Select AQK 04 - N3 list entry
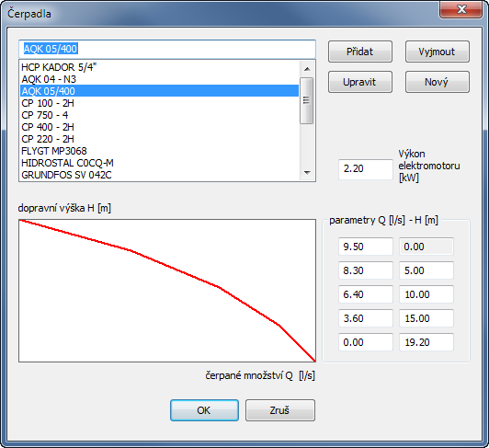Screen dimensions: 489x448 pyautogui.click(x=159, y=79)
